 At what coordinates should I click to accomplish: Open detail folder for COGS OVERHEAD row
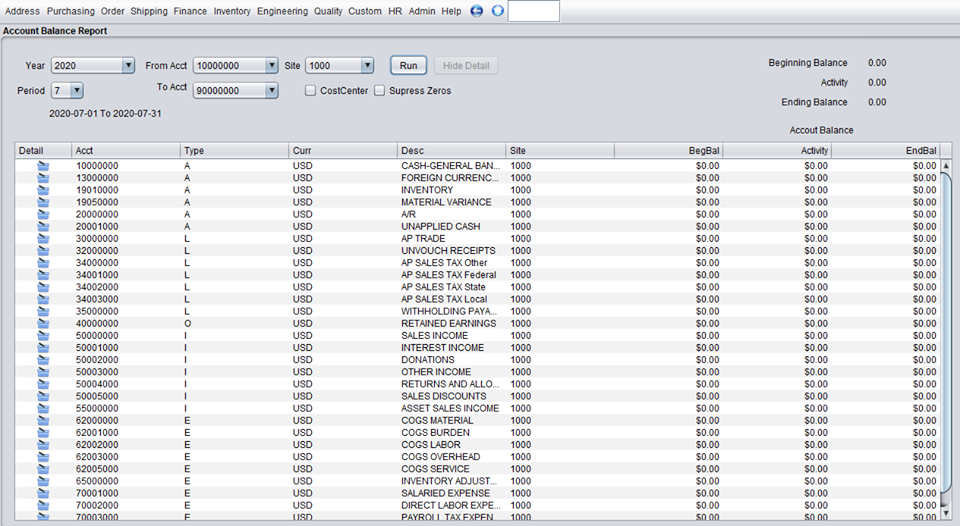43,457
